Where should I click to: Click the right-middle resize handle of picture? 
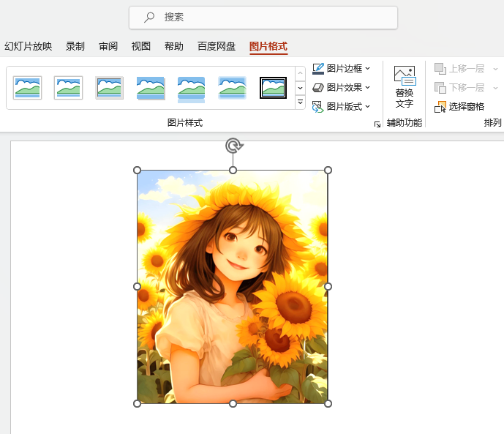(328, 286)
